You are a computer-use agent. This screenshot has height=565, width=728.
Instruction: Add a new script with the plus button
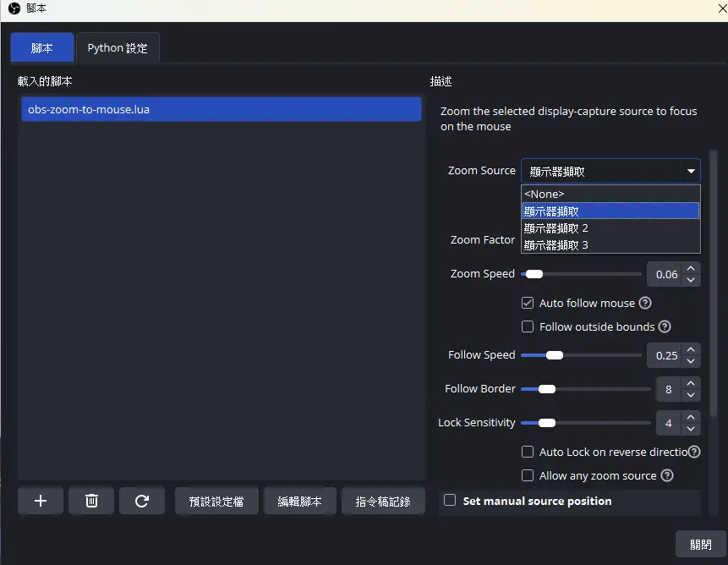41,501
